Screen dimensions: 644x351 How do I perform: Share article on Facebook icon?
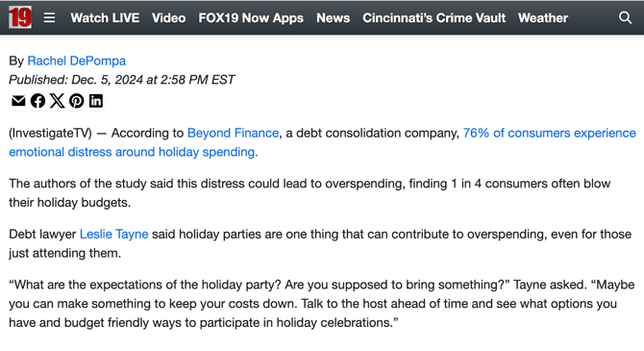pyautogui.click(x=37, y=101)
